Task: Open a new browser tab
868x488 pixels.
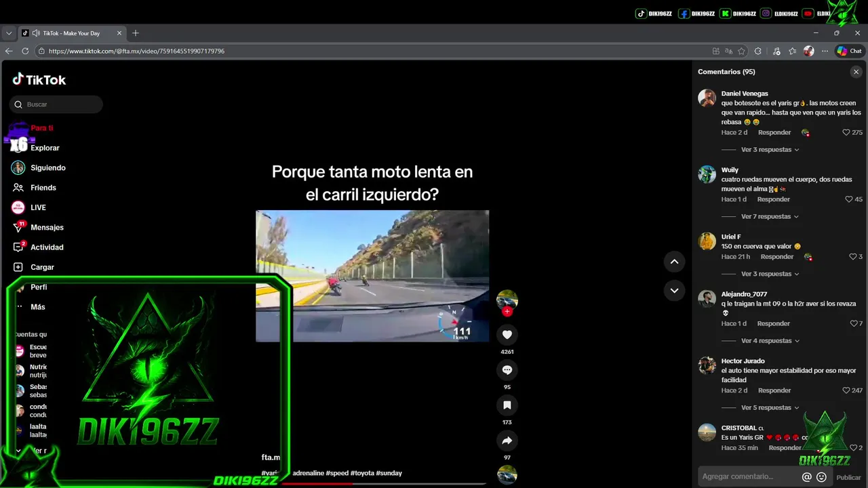Action: click(x=136, y=33)
